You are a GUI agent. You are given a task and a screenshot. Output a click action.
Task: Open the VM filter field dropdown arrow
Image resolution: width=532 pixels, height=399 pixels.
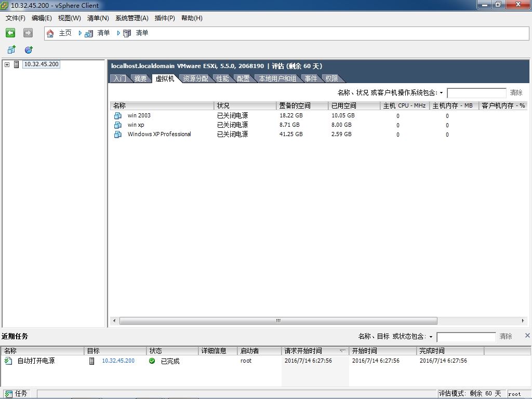coord(441,92)
